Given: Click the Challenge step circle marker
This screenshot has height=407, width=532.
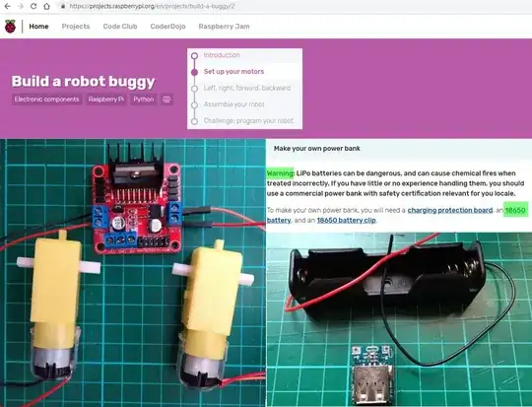Looking at the screenshot, I should 194,121.
